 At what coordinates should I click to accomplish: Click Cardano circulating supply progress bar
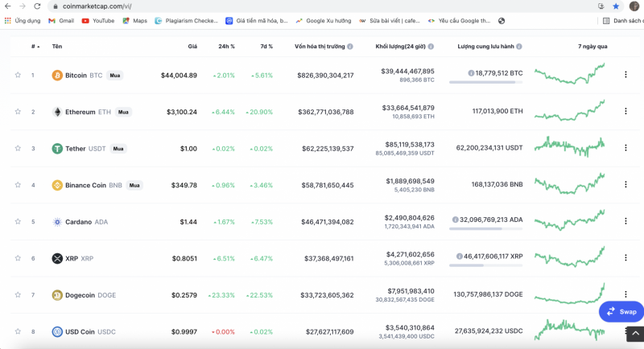(486, 229)
